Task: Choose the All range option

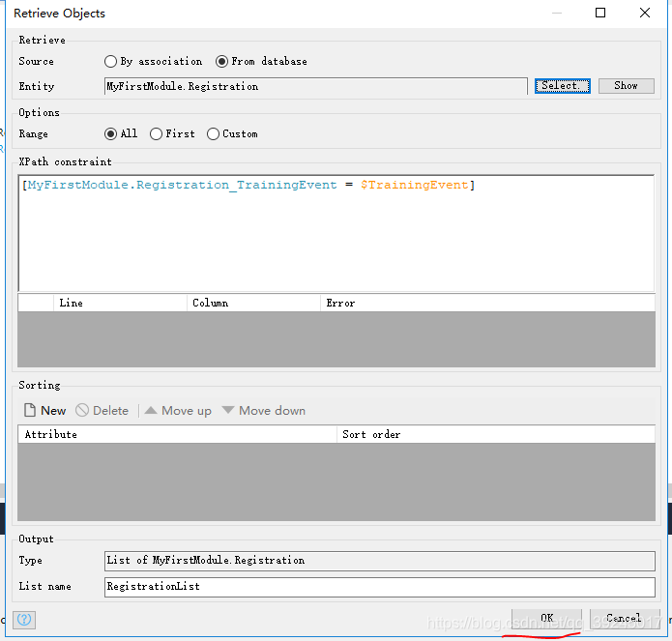Action: [111, 134]
